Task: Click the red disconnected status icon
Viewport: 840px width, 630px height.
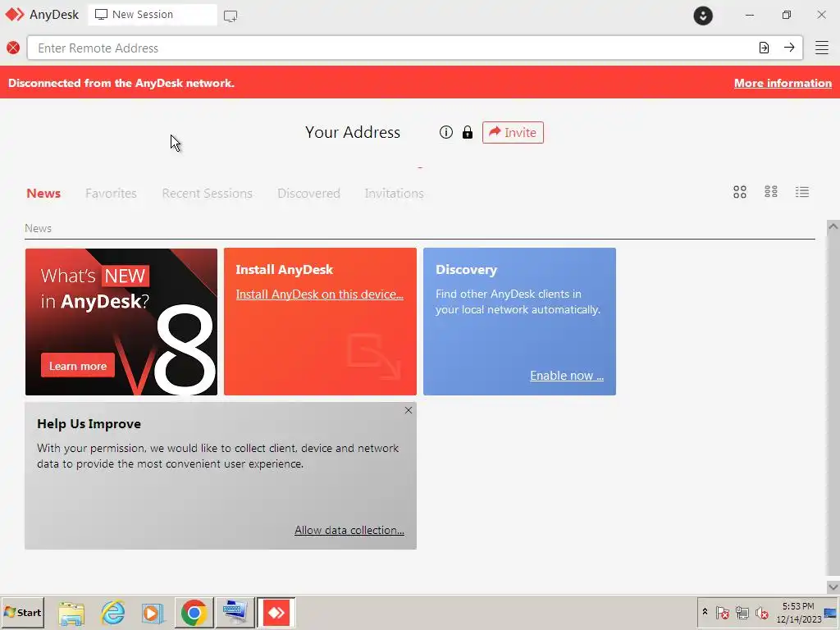Action: pos(13,48)
